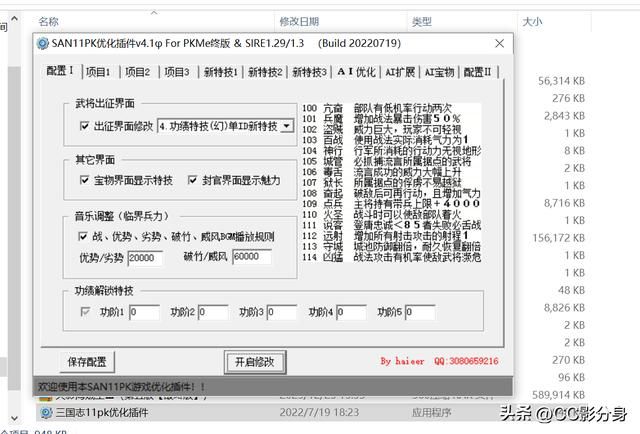The width and height of the screenshot is (640, 434).
Task: Click the 2022/7/19 18:23 date cell
Action: (x=319, y=413)
